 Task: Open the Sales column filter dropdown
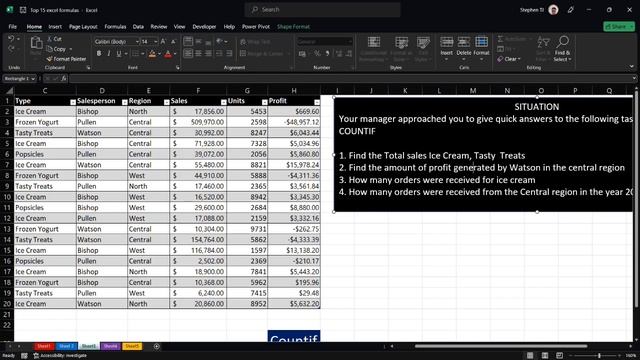click(x=224, y=102)
